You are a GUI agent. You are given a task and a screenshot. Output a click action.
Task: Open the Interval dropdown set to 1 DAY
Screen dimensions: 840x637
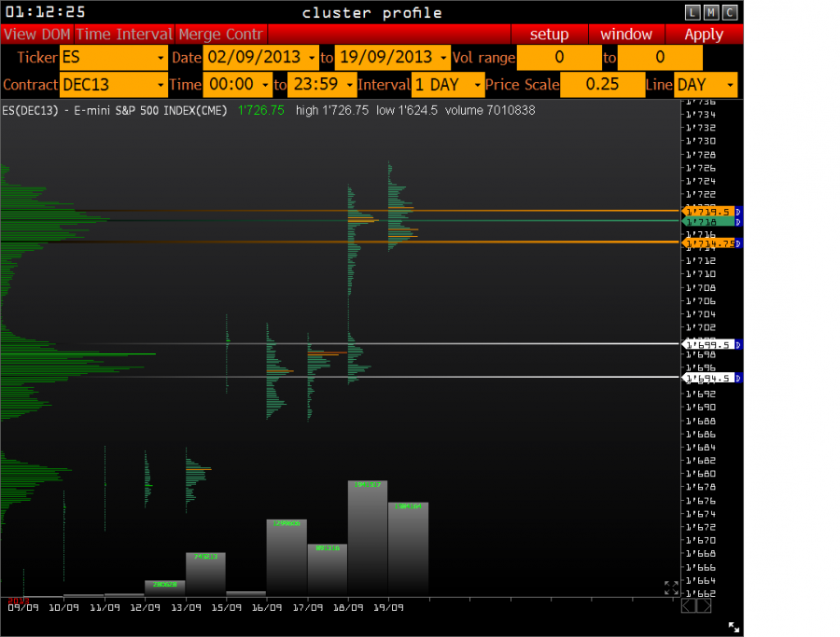[x=448, y=85]
